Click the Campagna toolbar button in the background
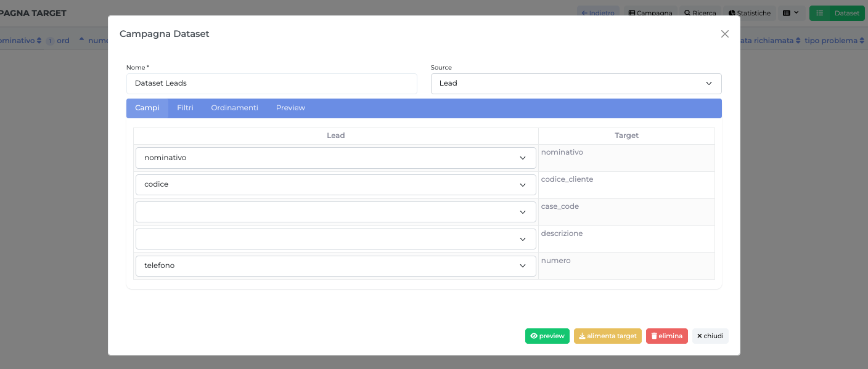Image resolution: width=868 pixels, height=369 pixels. tap(650, 13)
